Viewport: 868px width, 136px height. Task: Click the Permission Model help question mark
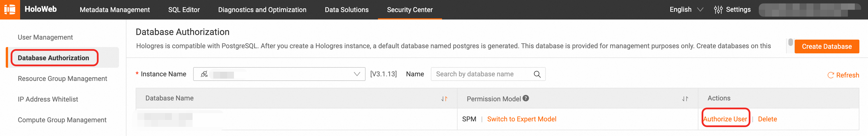pyautogui.click(x=526, y=98)
